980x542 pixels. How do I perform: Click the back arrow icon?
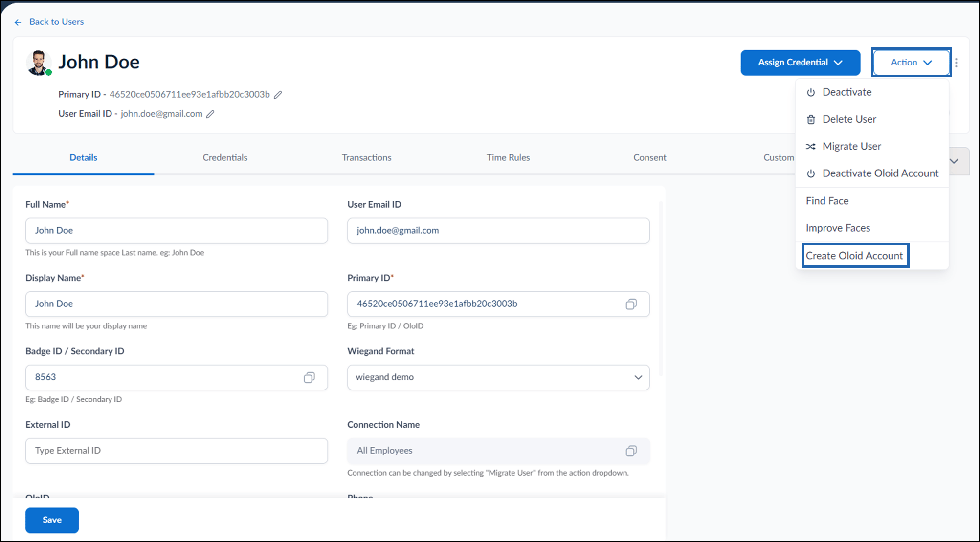coord(18,22)
